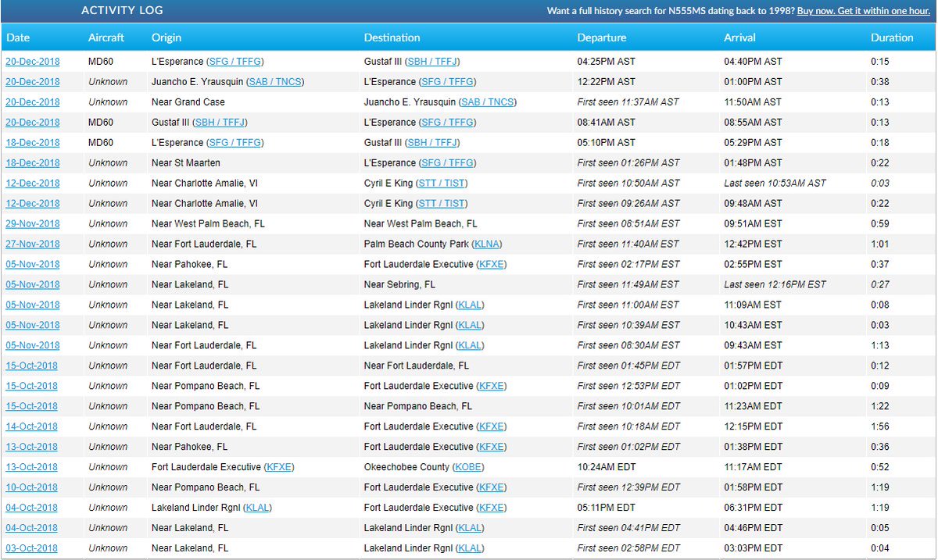
Task: Click KFXE link in the 02:17PM EST row
Action: pos(492,265)
